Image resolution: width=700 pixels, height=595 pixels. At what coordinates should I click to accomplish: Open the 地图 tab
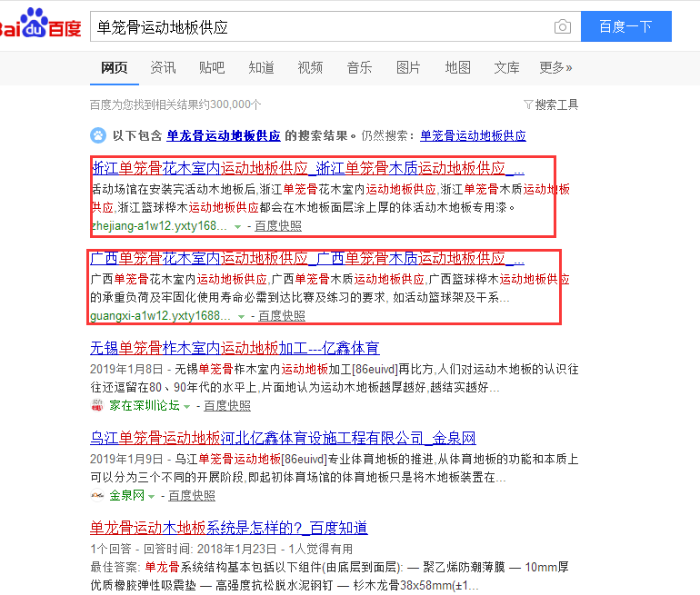pos(457,68)
